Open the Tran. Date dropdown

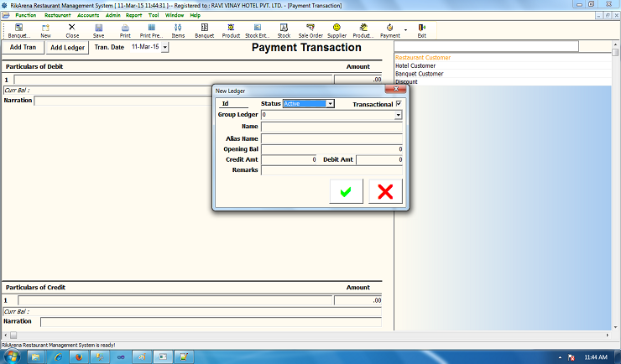pyautogui.click(x=164, y=48)
